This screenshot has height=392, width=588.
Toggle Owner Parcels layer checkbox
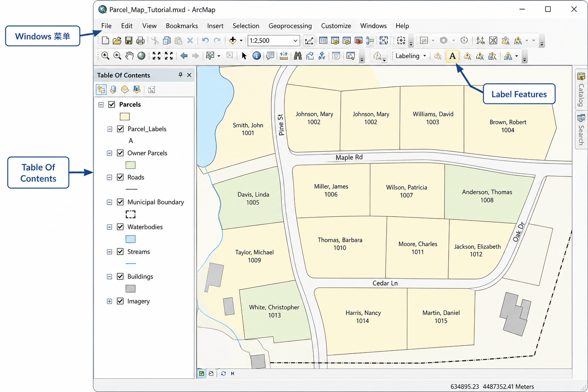[x=120, y=153]
